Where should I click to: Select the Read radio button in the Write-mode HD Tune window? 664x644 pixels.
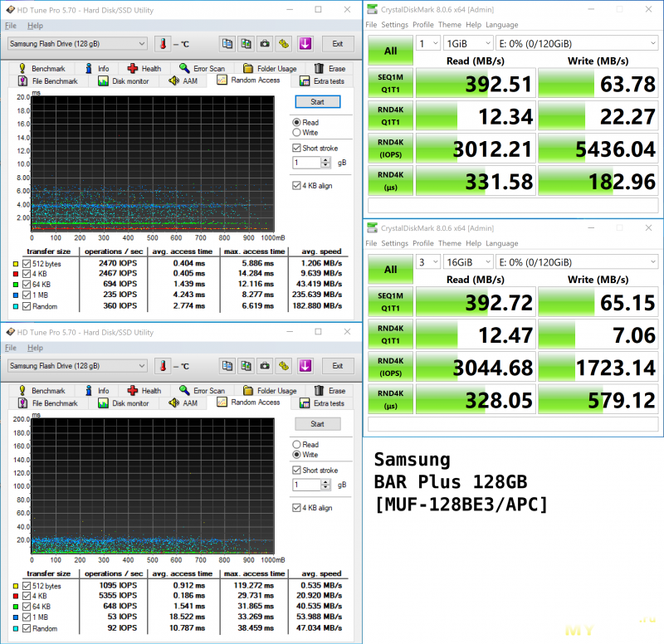coord(296,445)
